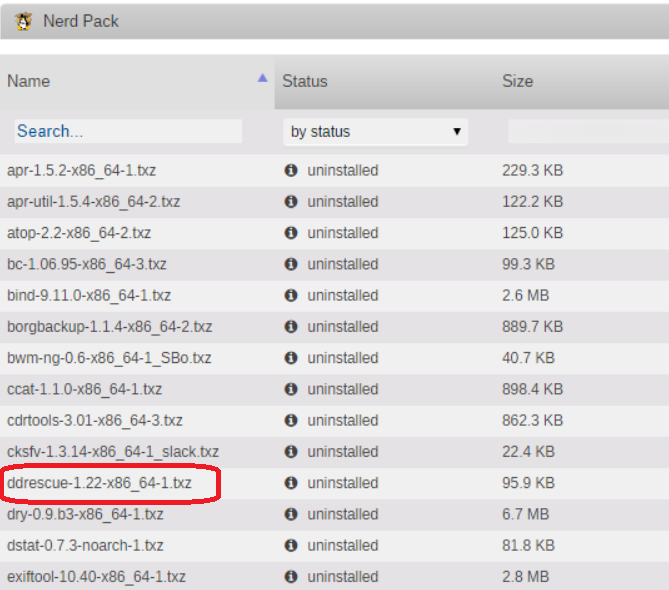Click info icon for bwm-ng-0.6 package
The height and width of the screenshot is (590, 669).
291,357
